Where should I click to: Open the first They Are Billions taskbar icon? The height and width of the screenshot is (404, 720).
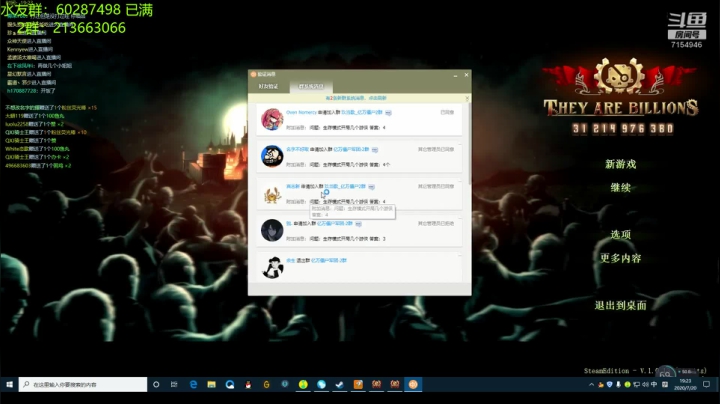(x=377, y=384)
